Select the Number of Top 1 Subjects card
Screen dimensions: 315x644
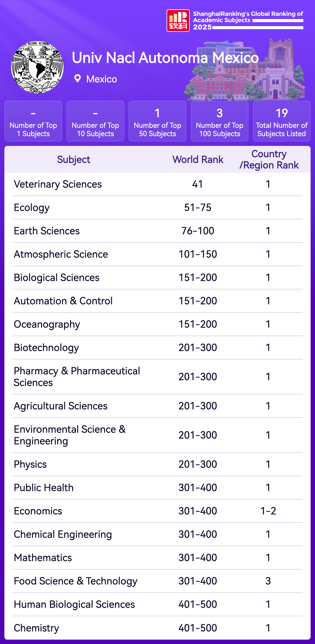33,121
